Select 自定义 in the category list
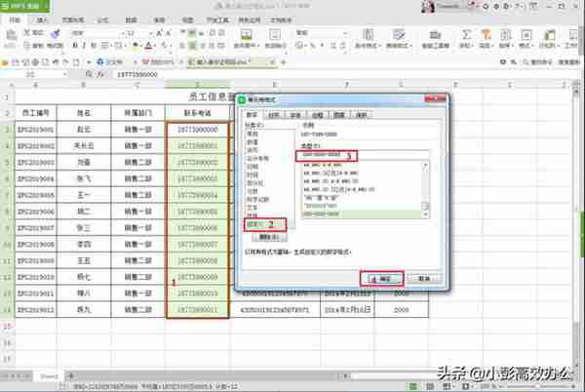 253,223
